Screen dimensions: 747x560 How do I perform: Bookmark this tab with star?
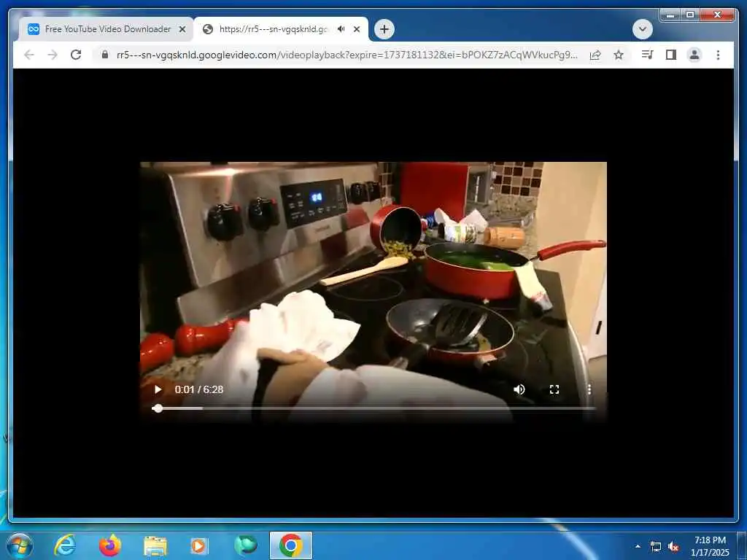tap(619, 55)
